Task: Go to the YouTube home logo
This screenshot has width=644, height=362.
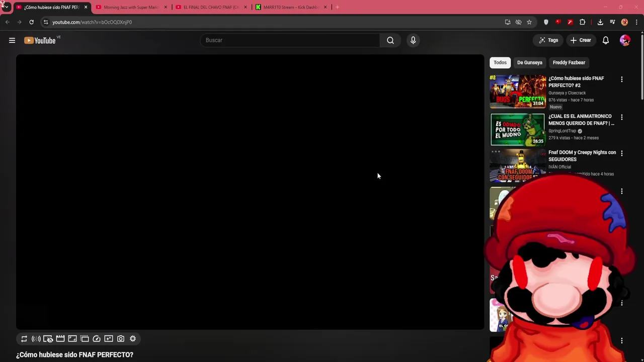Action: point(40,40)
